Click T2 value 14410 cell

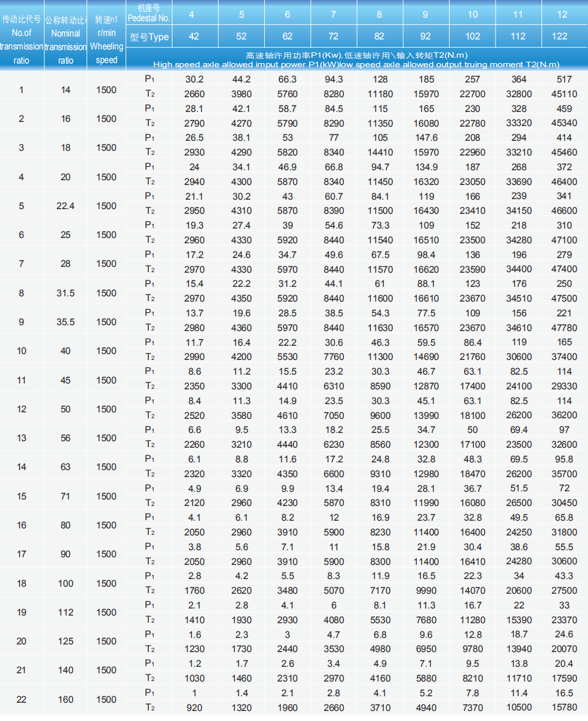coord(380,153)
